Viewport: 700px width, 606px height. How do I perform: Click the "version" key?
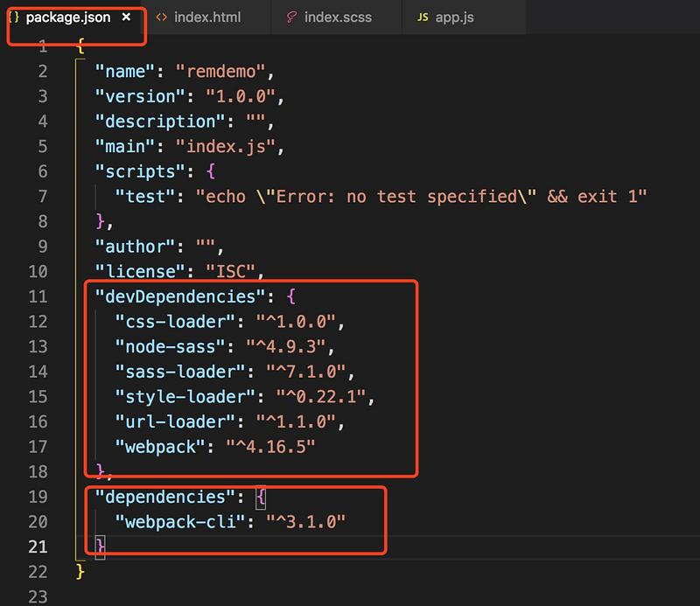click(x=140, y=96)
